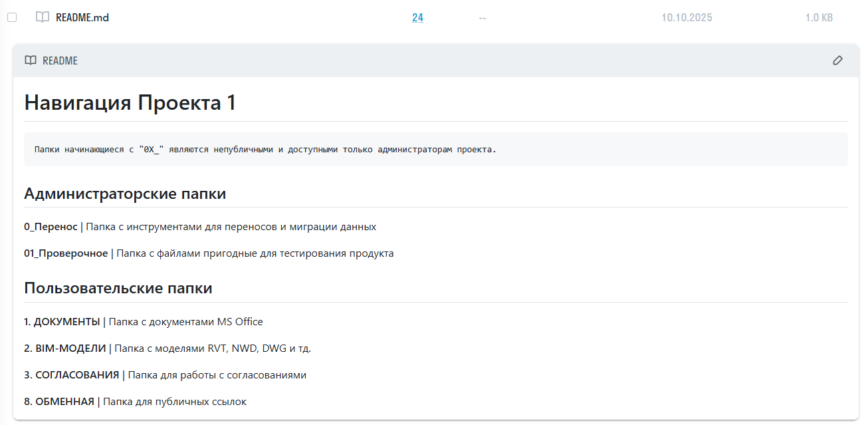Click the book icon next to README.md

point(43,18)
